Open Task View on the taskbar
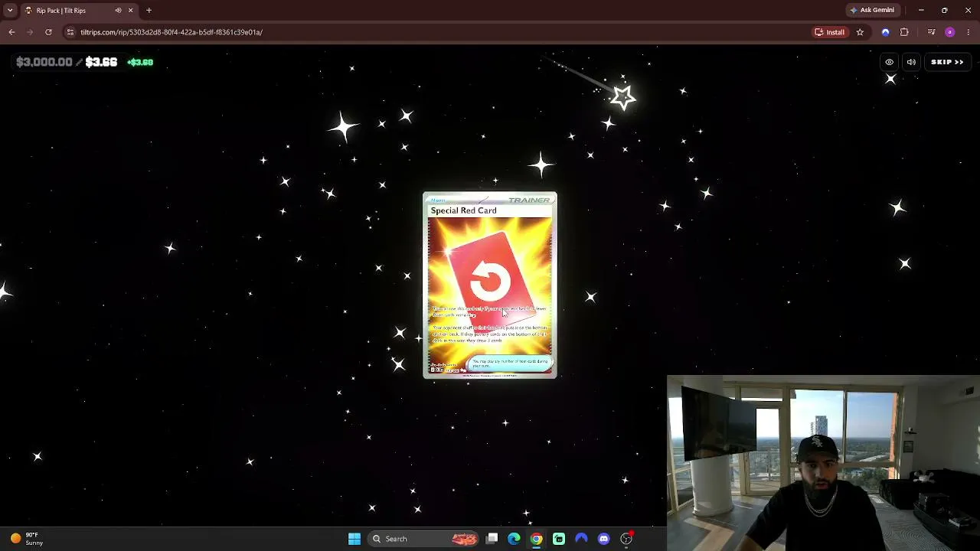Image resolution: width=980 pixels, height=551 pixels. tap(492, 539)
